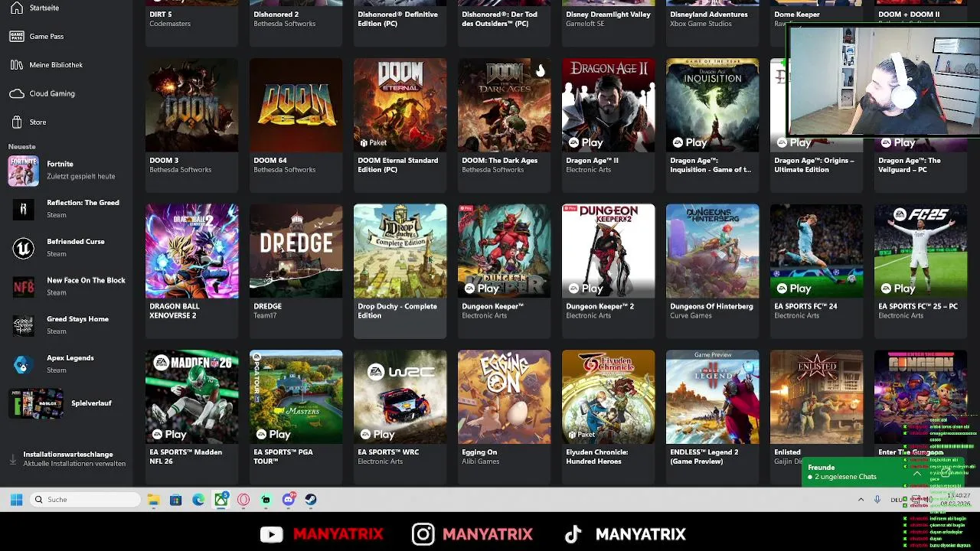
Task: Open Reflection: The Greed recent entry
Action: point(67,209)
